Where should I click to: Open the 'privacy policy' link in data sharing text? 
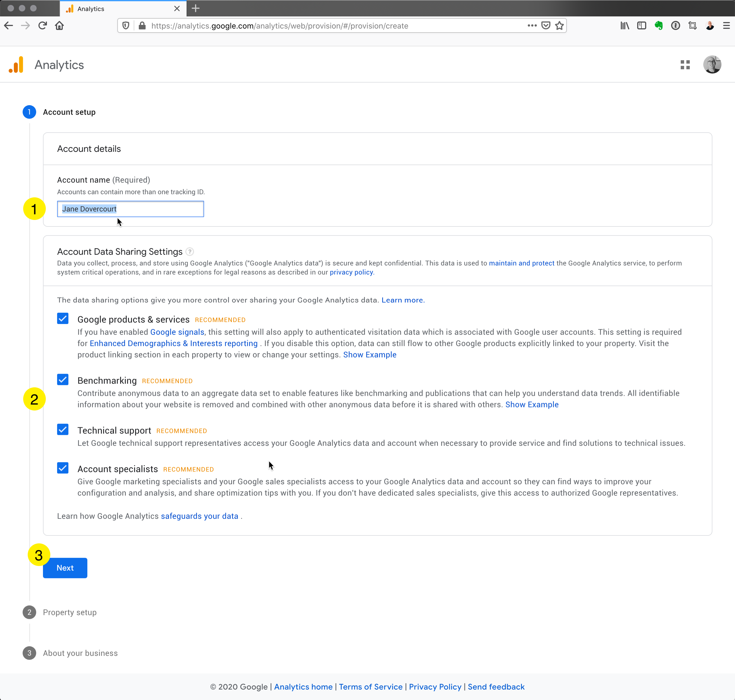pyautogui.click(x=351, y=272)
